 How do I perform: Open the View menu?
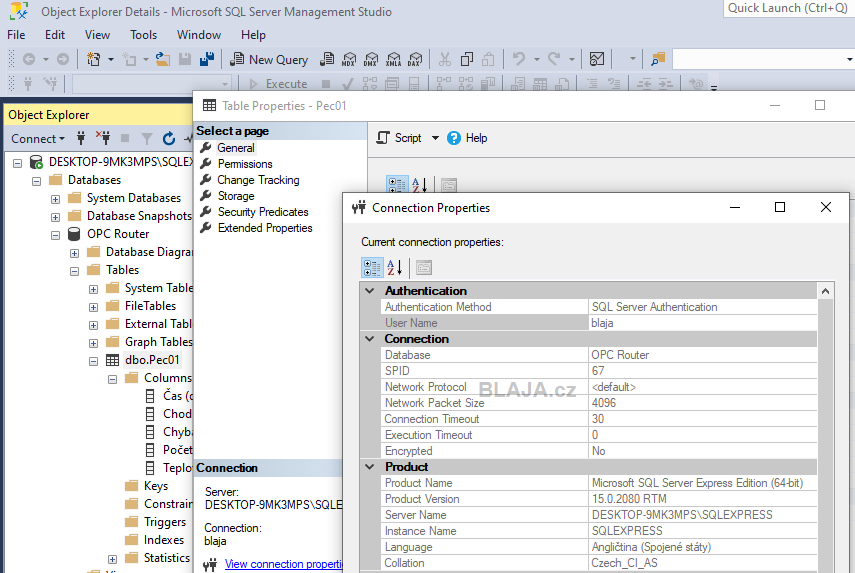pyautogui.click(x=97, y=35)
